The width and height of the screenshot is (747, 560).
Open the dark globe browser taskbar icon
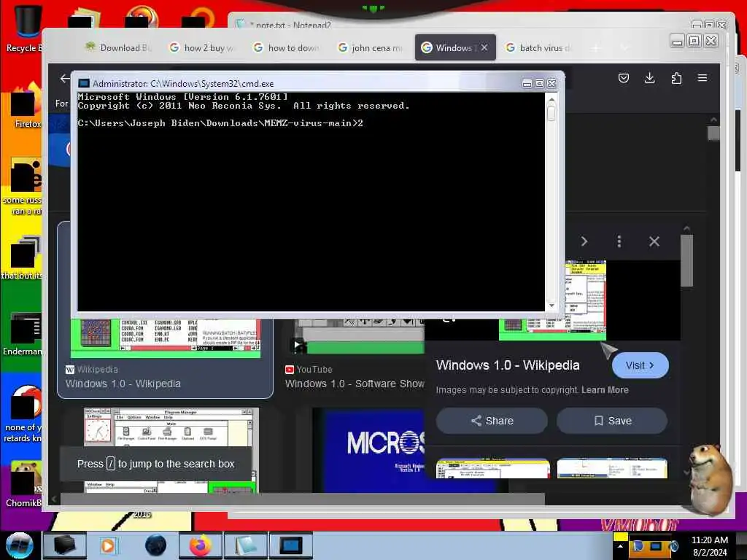(x=155, y=545)
